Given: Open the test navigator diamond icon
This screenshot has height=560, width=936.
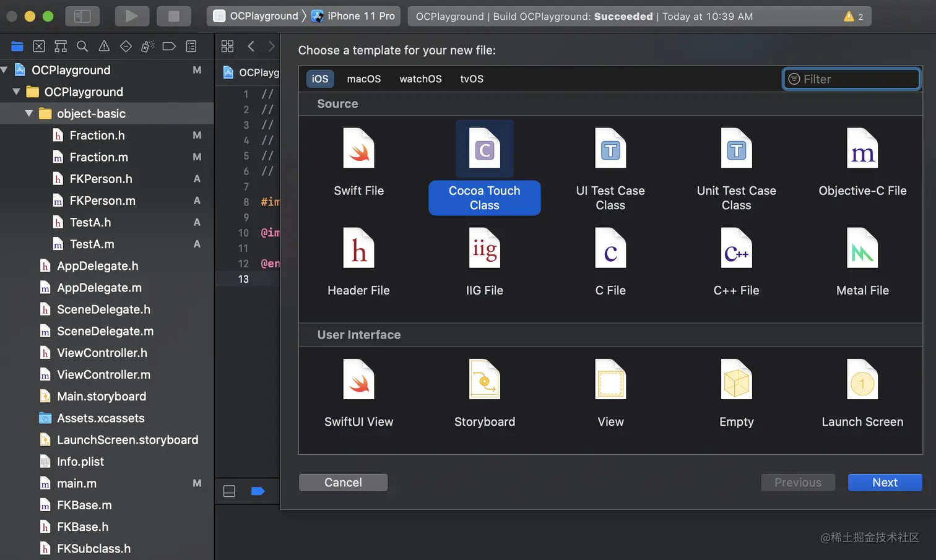Looking at the screenshot, I should point(126,46).
